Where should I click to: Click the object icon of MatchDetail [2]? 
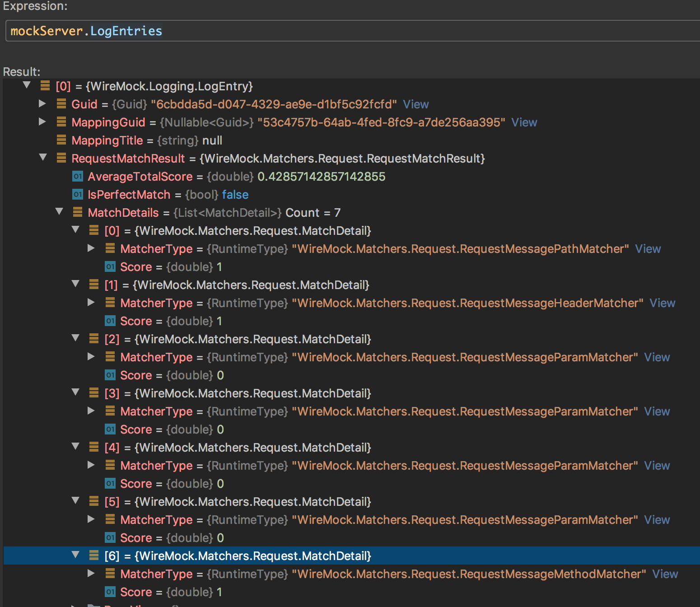click(x=94, y=339)
